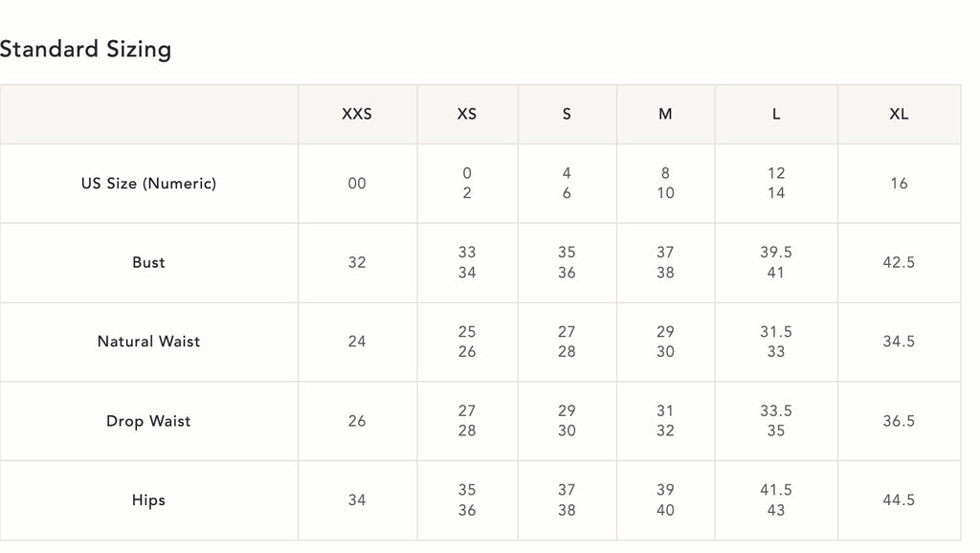980x553 pixels.
Task: Click the Hips row label
Action: coord(148,499)
